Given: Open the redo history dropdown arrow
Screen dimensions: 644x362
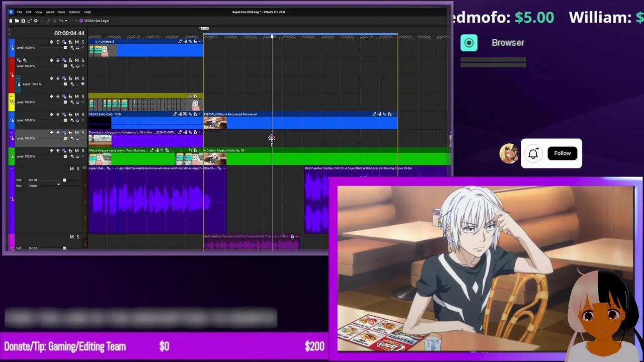Looking at the screenshot, I should (x=76, y=21).
